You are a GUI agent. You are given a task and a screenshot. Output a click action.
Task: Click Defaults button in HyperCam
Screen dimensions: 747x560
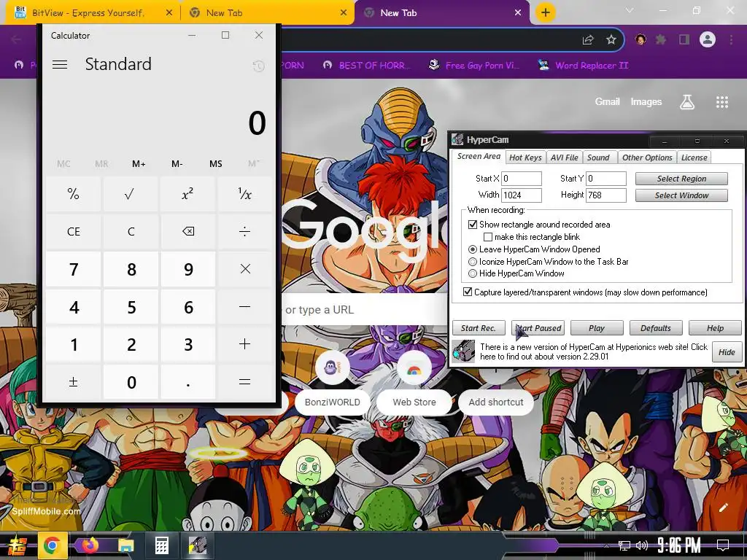pos(656,328)
